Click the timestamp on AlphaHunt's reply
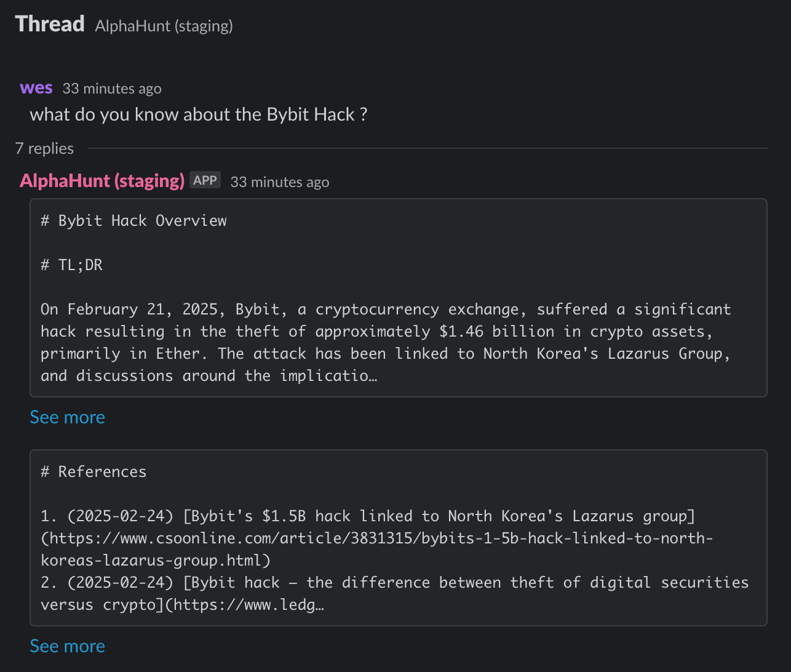This screenshot has width=791, height=672. tap(279, 182)
